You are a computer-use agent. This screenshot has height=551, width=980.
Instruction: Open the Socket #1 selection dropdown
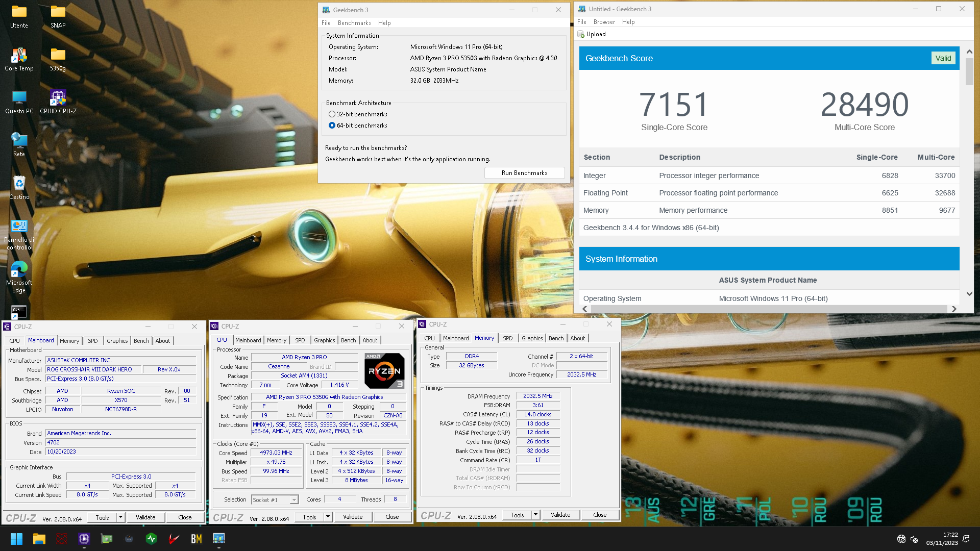pyautogui.click(x=275, y=500)
